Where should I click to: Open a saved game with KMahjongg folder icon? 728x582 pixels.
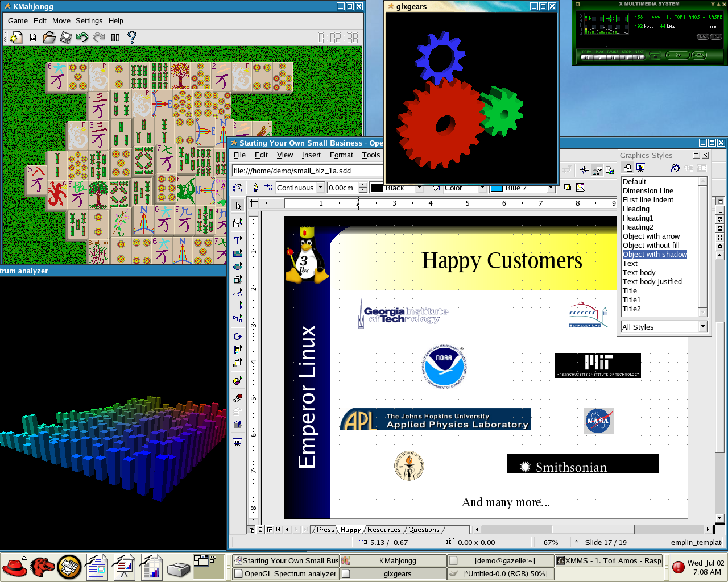pos(49,38)
